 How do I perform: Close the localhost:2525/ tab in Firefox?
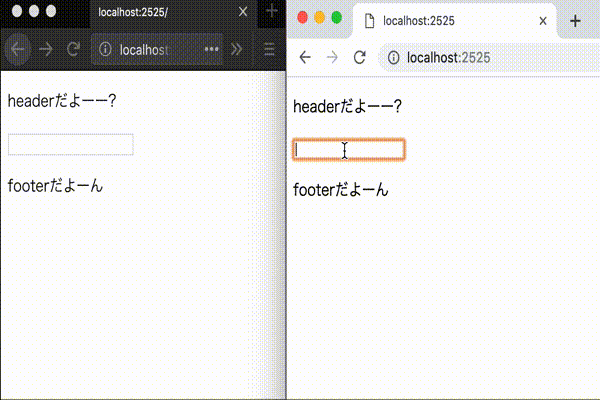point(243,12)
